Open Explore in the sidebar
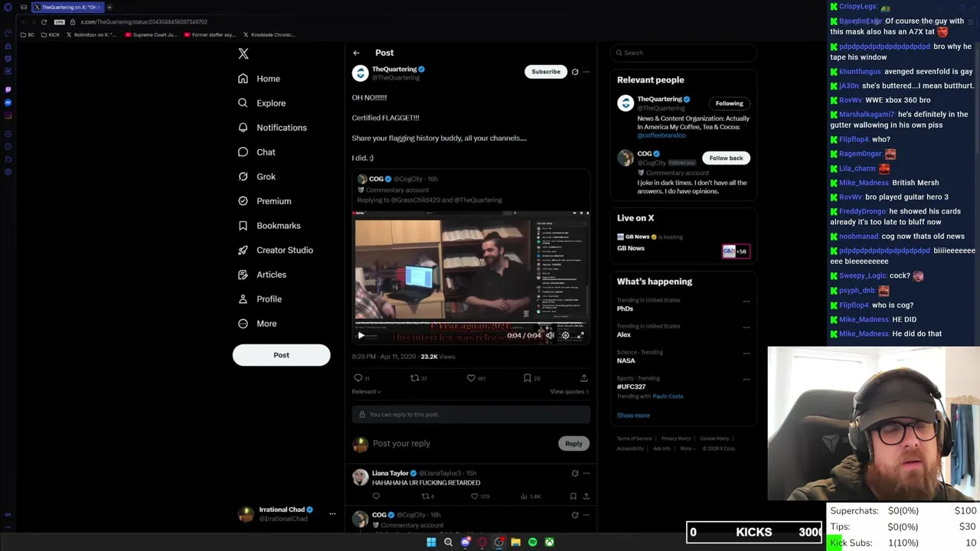This screenshot has height=551, width=980. pyautogui.click(x=261, y=103)
